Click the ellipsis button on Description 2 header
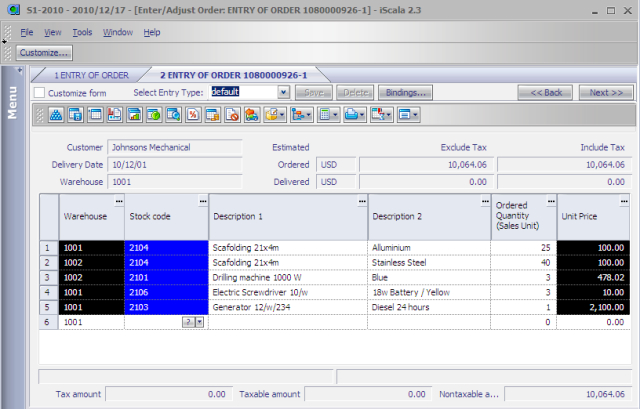This screenshot has height=409, width=640. coord(485,201)
